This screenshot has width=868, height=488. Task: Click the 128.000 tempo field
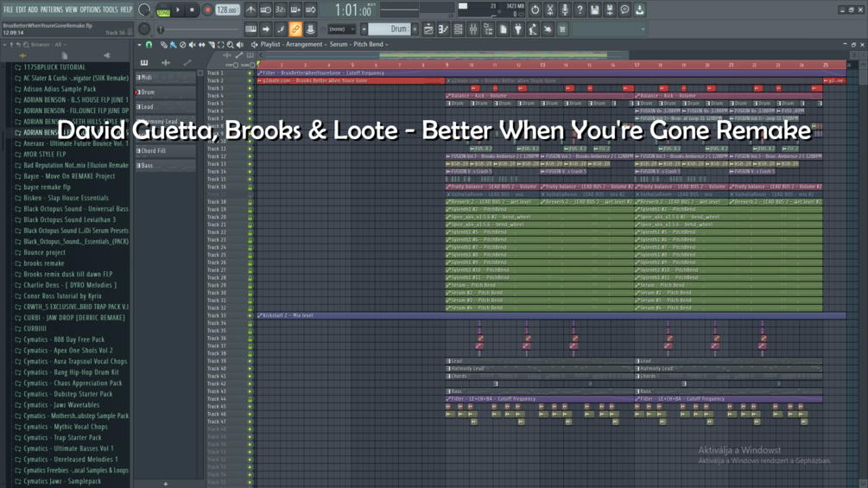227,10
